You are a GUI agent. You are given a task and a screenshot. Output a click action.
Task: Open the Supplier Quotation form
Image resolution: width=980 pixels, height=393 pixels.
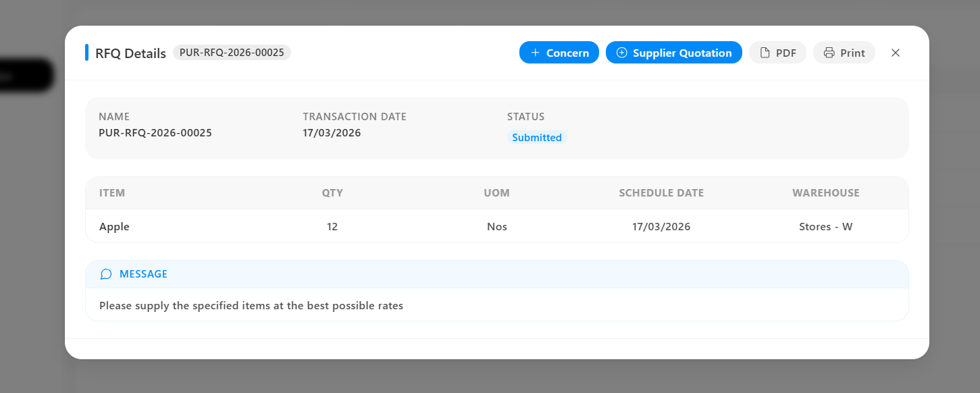click(x=674, y=53)
